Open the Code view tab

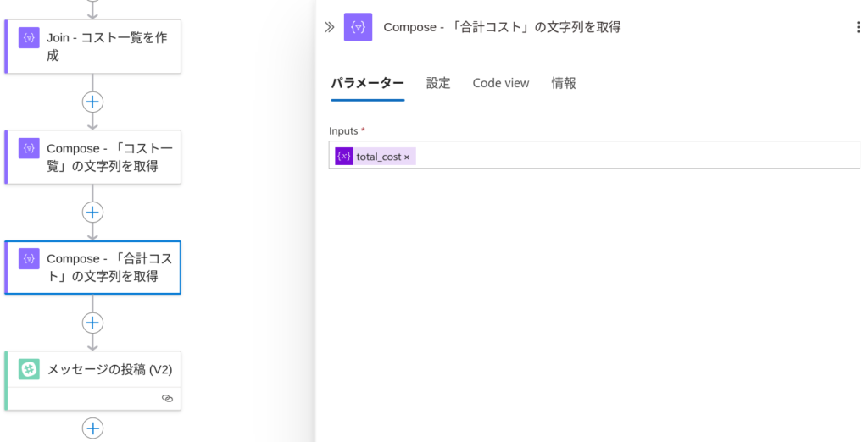500,83
